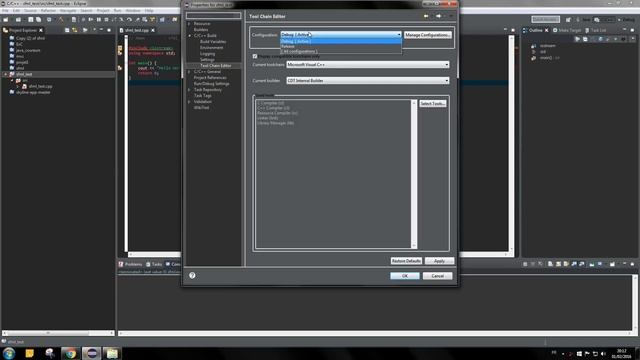Expand the C/C++ General node
This screenshot has height=360, width=640.
pyautogui.click(x=189, y=71)
